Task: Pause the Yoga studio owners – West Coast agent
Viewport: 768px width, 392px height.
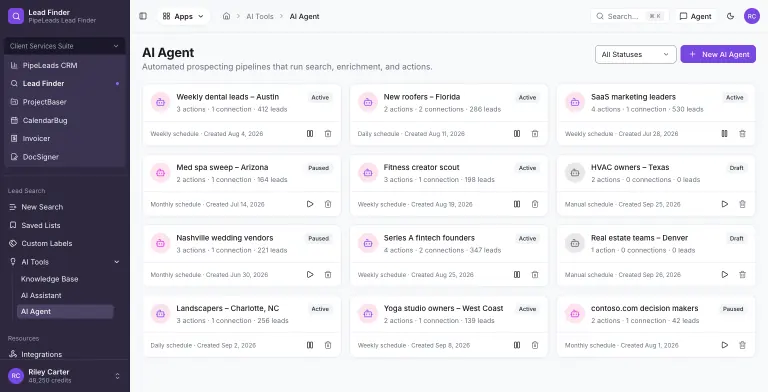Action: pos(517,345)
